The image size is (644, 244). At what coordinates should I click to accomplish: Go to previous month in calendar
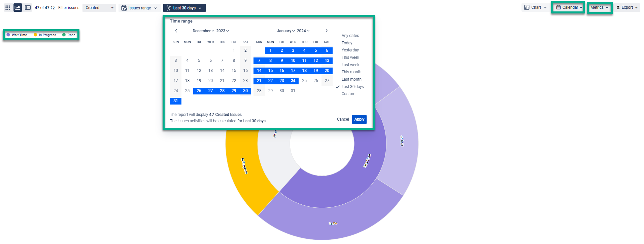[x=176, y=31]
